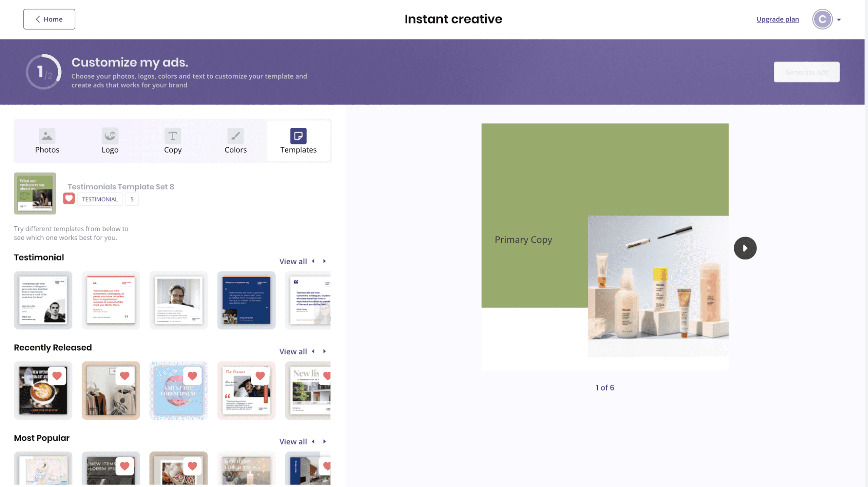Expand View all for Testimonial section
The height and width of the screenshot is (487, 868).
tap(293, 262)
